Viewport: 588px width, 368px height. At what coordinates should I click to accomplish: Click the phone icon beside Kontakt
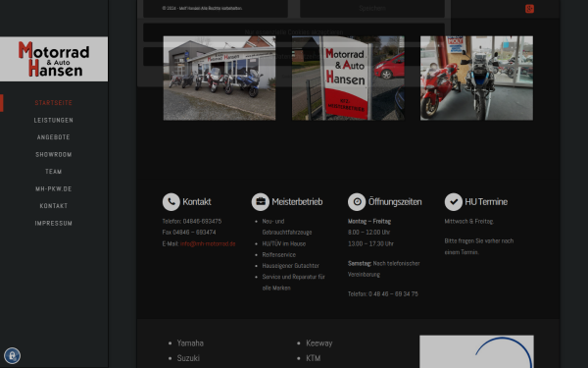[171, 201]
